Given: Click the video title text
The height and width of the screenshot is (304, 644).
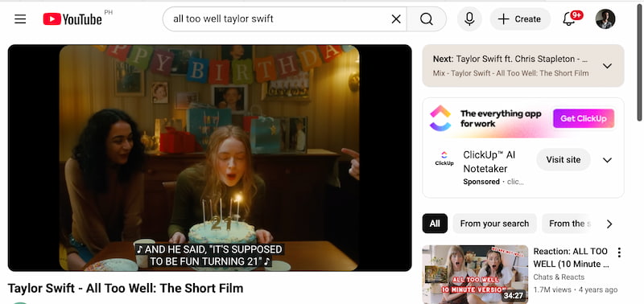Looking at the screenshot, I should (126, 288).
